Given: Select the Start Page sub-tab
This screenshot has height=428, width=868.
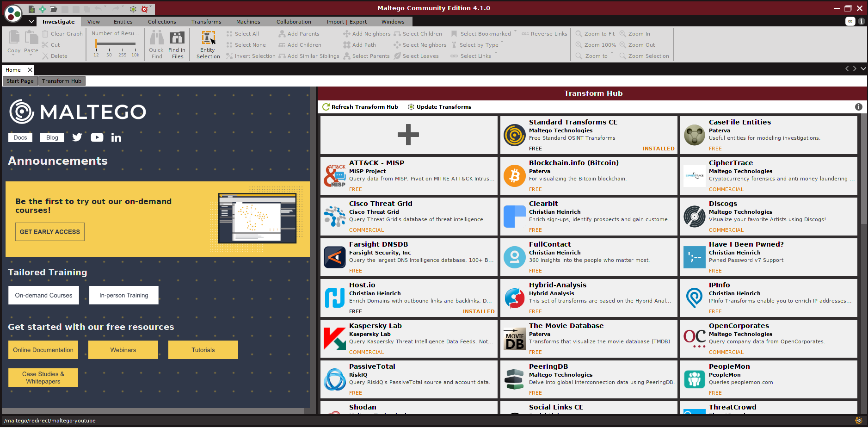Looking at the screenshot, I should pos(20,81).
